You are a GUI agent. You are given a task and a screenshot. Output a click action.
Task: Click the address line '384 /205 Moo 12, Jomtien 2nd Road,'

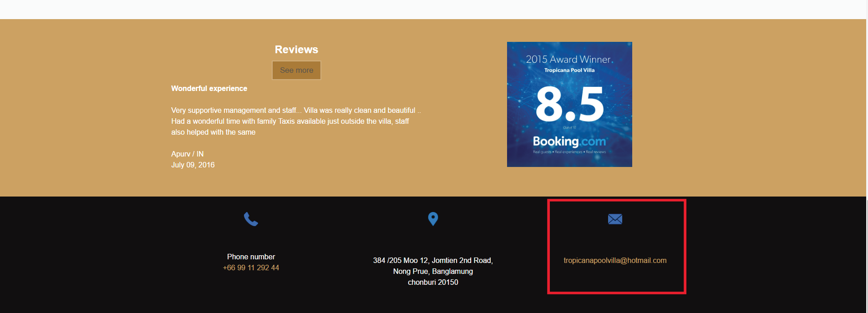(433, 260)
